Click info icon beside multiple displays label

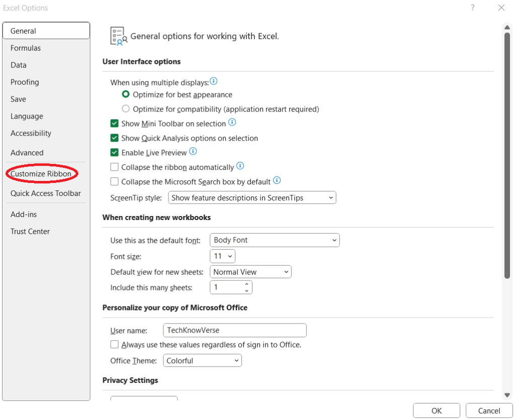click(214, 81)
